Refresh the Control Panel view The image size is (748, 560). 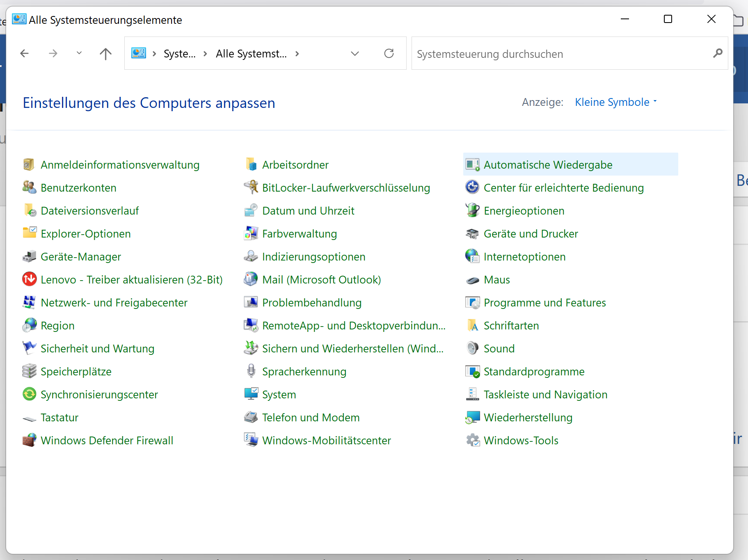click(389, 53)
